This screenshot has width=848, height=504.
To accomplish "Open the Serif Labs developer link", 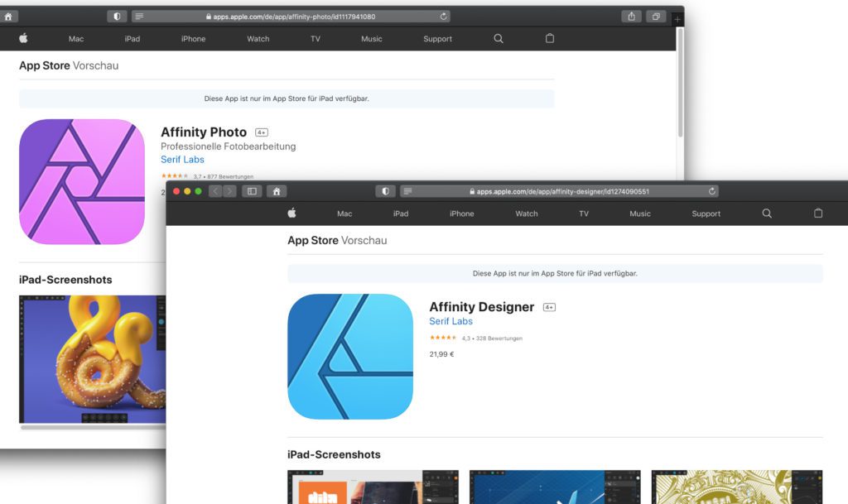I will (x=451, y=321).
